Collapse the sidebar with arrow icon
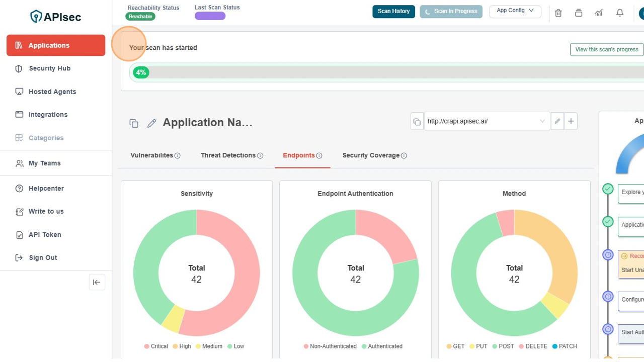Viewport: 644px width, 362px height. point(97,282)
